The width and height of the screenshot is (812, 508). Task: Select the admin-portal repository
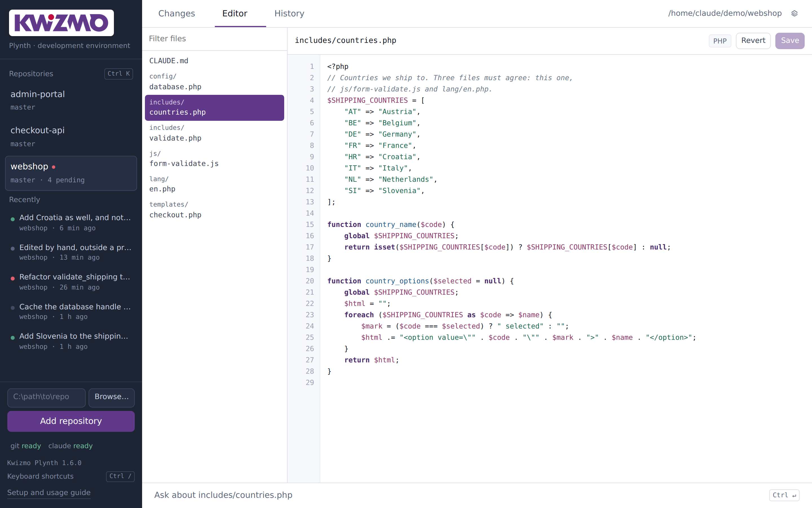click(71, 100)
